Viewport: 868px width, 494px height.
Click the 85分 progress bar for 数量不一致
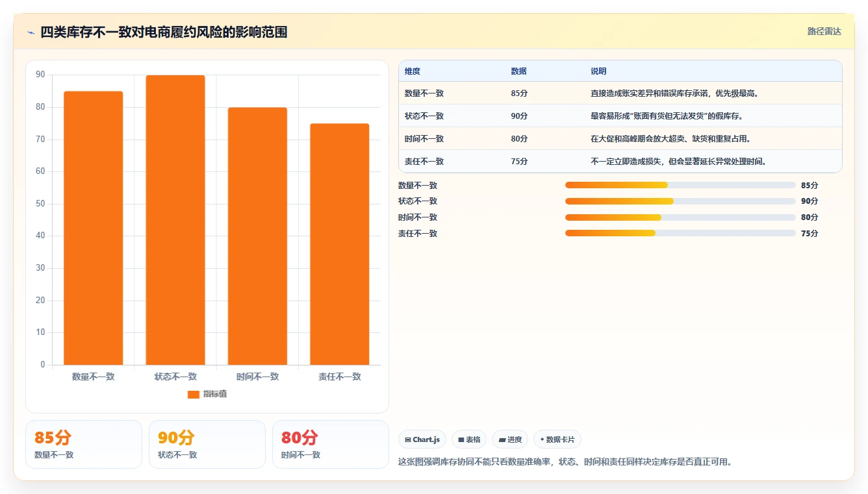(680, 185)
